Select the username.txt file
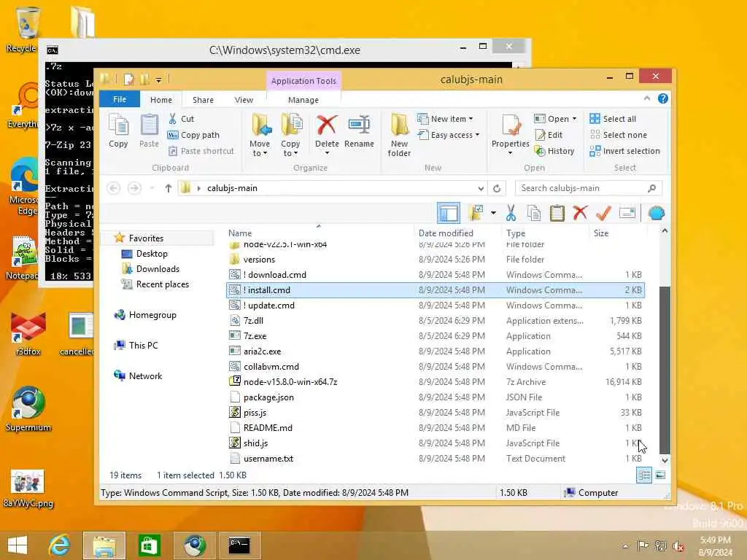The image size is (747, 560). tap(436, 458)
